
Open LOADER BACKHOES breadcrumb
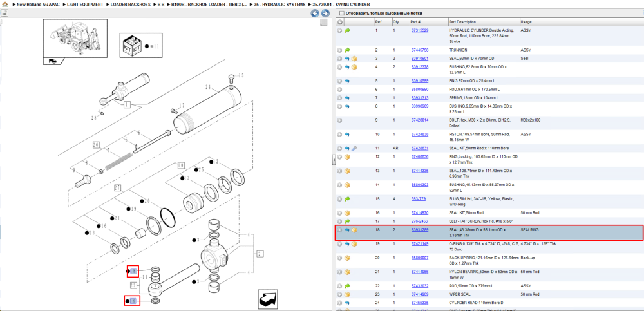(x=130, y=4)
